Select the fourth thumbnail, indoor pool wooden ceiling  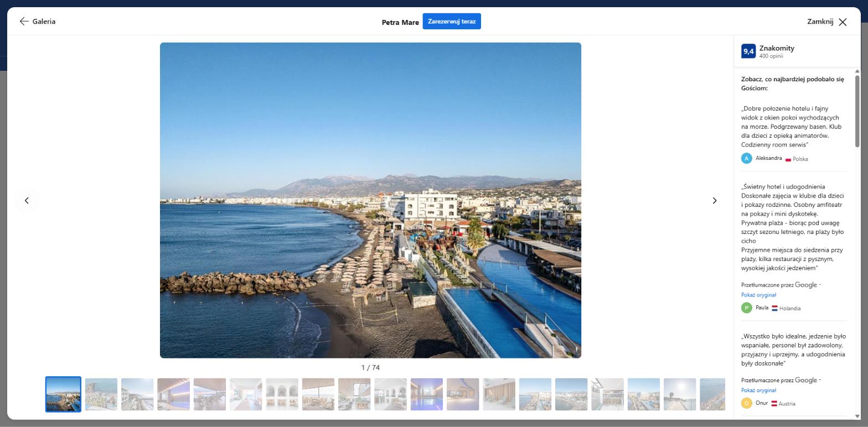pos(173,394)
